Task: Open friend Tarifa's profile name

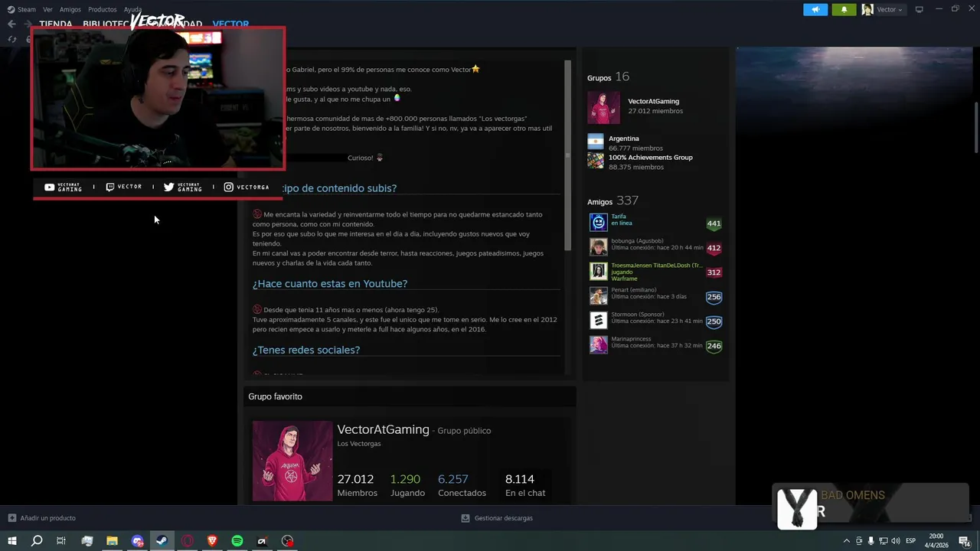Action: pos(619,217)
